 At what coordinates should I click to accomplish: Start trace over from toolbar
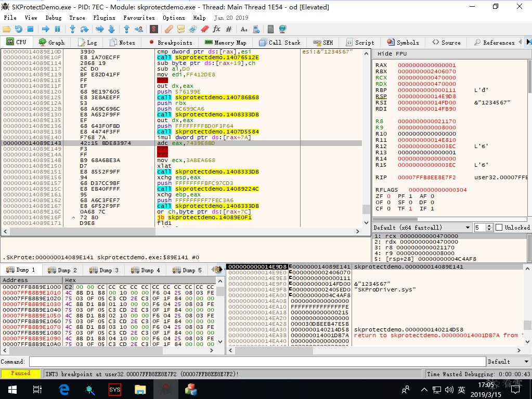[112, 30]
